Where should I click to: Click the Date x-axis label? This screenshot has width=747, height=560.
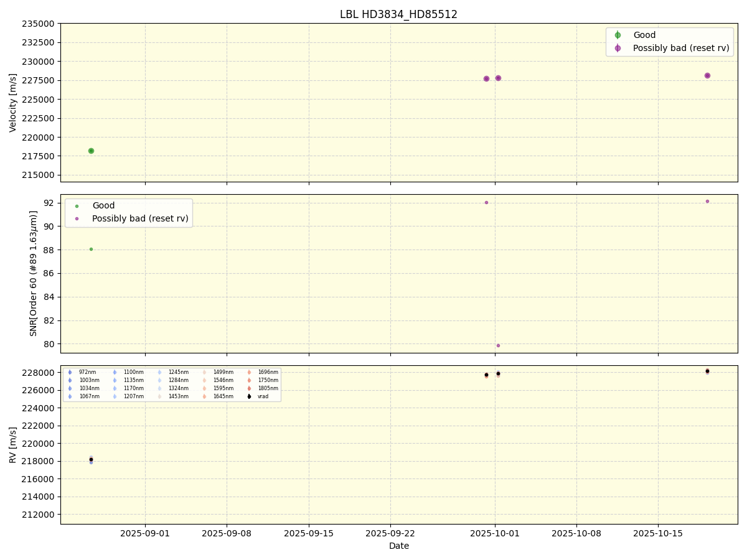(399, 546)
